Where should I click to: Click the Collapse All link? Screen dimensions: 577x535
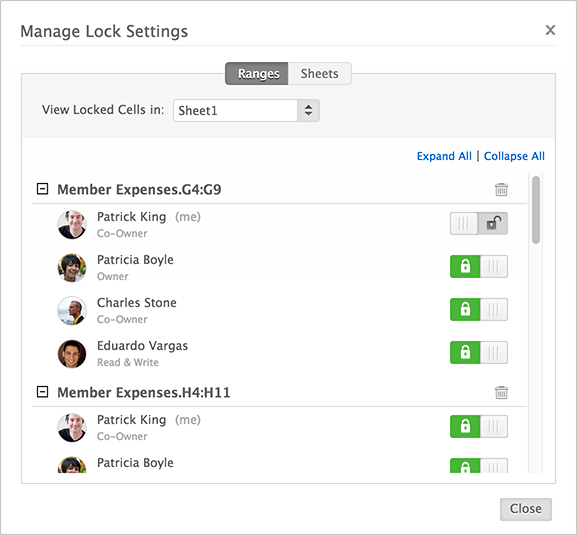coord(514,156)
